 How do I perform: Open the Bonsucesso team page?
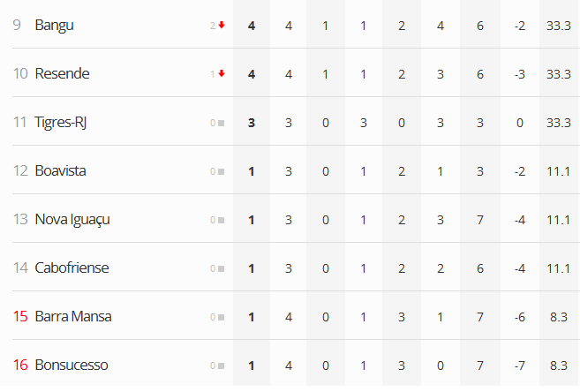pyautogui.click(x=72, y=366)
